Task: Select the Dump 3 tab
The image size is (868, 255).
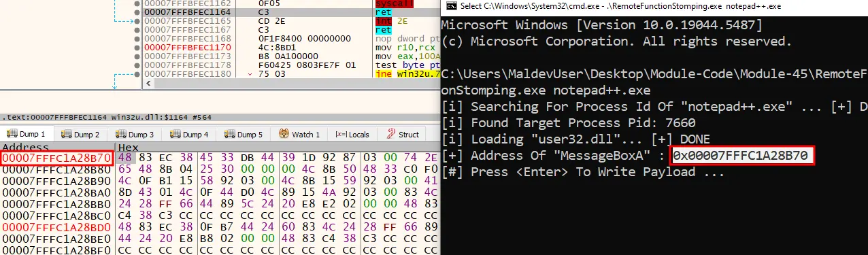Action: pyautogui.click(x=135, y=135)
